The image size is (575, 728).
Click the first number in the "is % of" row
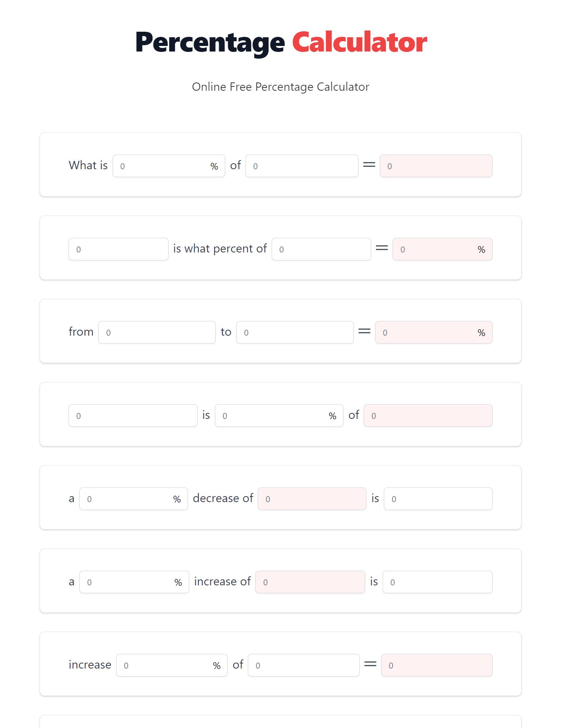[133, 415]
